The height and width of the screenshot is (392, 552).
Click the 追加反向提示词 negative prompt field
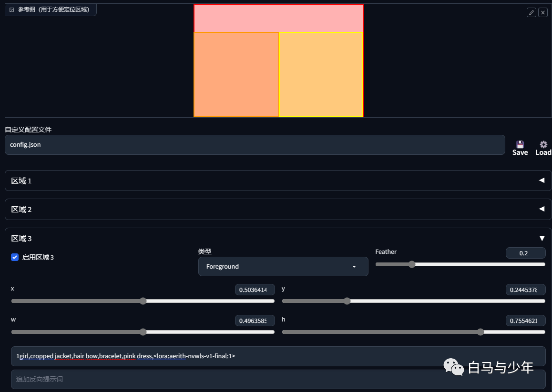[278, 379]
